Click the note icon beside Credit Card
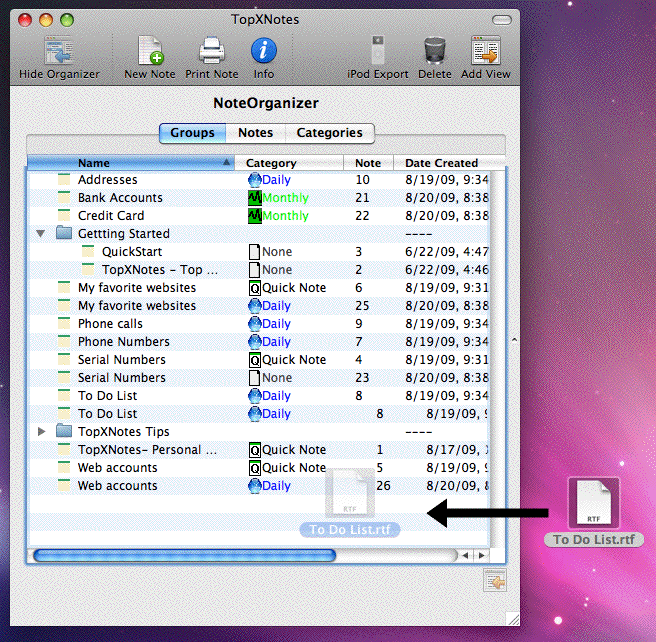Image resolution: width=656 pixels, height=642 pixels. pyautogui.click(x=64, y=215)
